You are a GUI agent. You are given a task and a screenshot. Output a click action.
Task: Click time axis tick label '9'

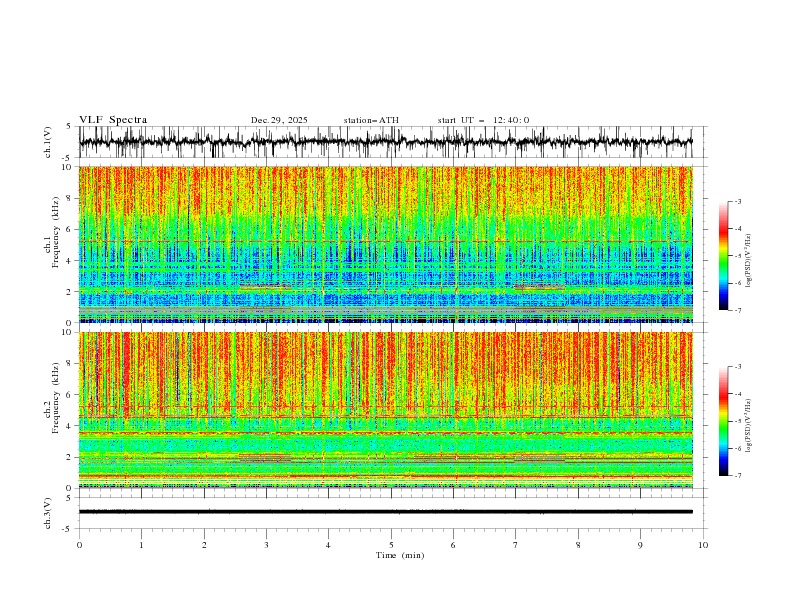[640, 545]
